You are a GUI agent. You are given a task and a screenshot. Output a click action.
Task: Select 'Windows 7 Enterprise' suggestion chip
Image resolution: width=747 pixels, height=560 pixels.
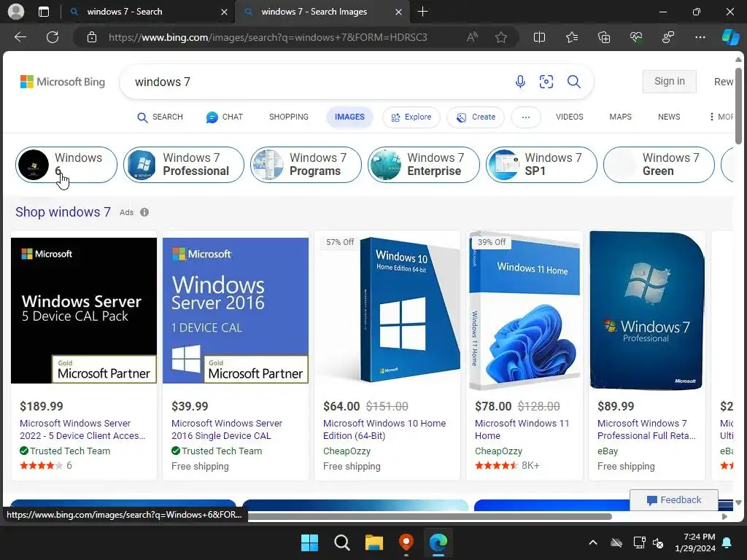424,165
